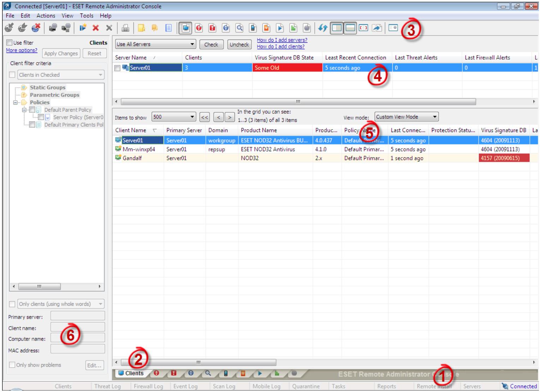The width and height of the screenshot is (540, 392).
Task: Switch to the Firewall Log bottom tab icon
Action: click(173, 373)
